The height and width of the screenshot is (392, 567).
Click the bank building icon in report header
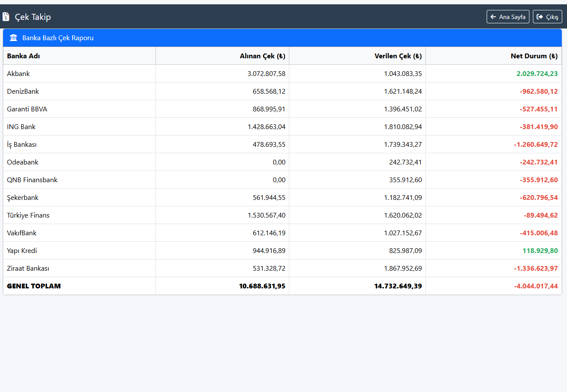point(13,38)
